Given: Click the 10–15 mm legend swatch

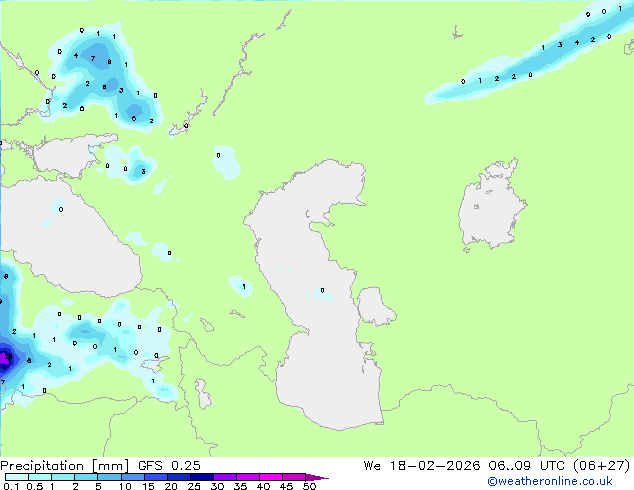Looking at the screenshot, I should pos(132,477).
